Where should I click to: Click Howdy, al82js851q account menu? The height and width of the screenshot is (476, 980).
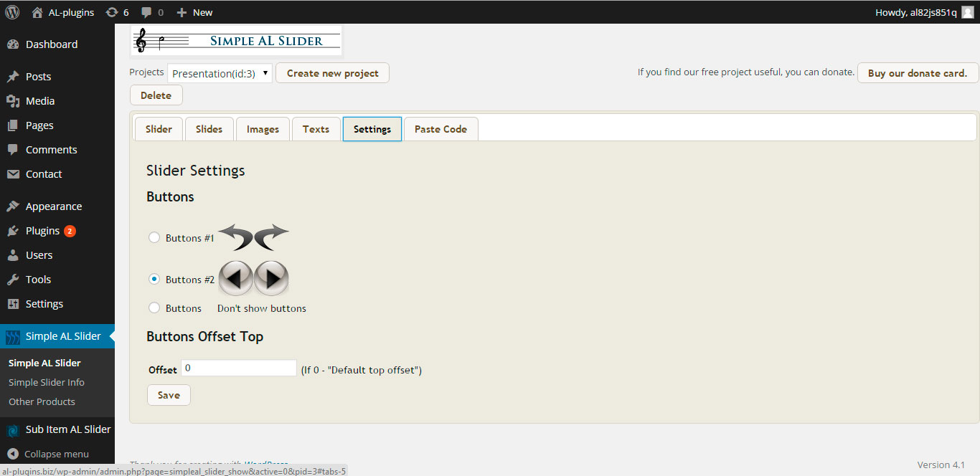pyautogui.click(x=924, y=12)
